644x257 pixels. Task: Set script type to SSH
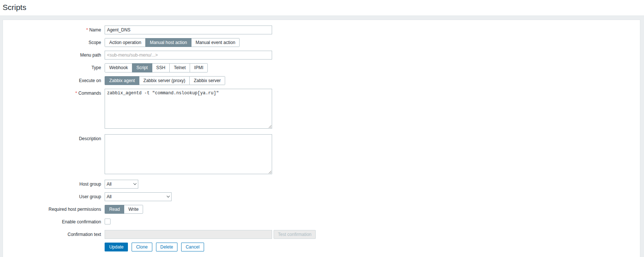[160, 68]
